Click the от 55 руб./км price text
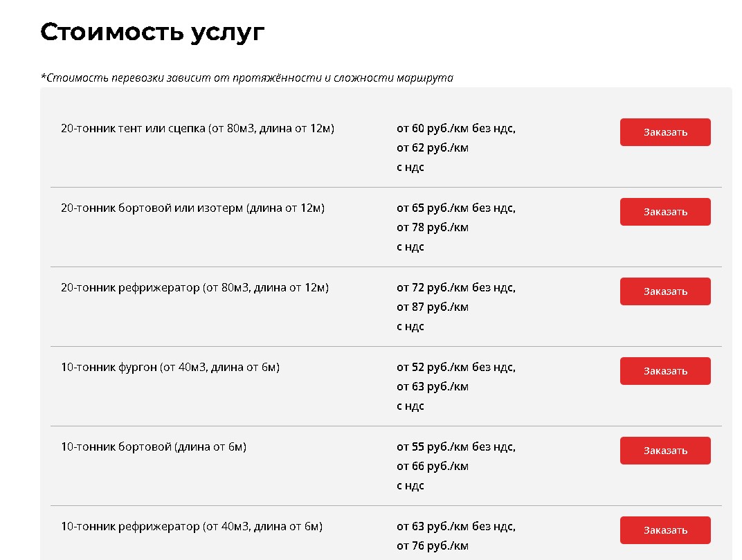This screenshot has width=742, height=560. pos(455,446)
